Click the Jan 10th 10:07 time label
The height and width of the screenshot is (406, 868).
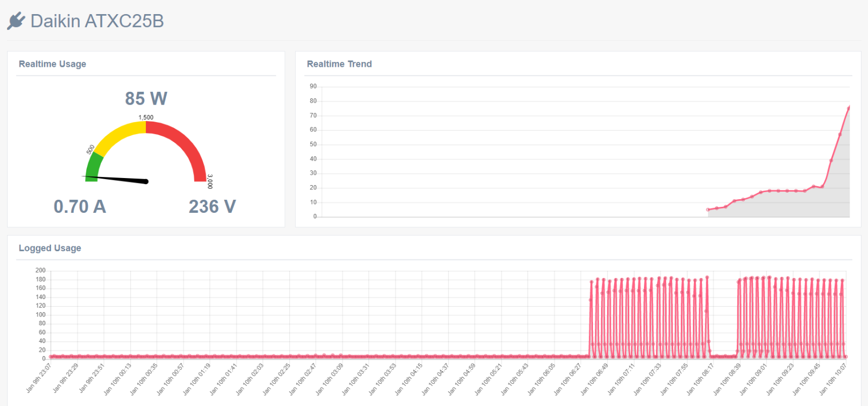point(833,379)
